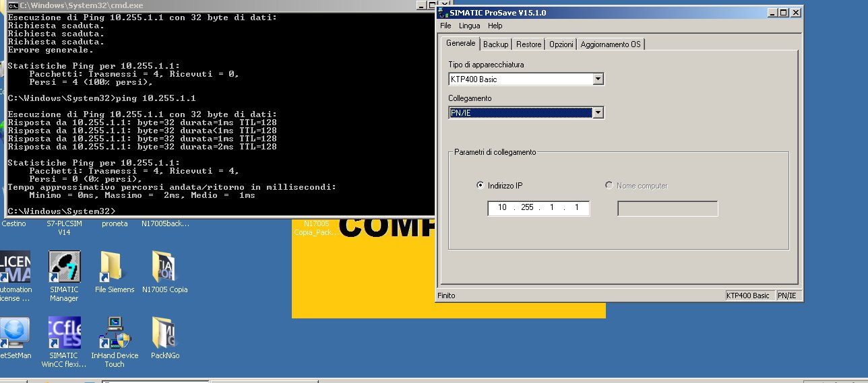Select the Nome computer radio button
This screenshot has height=383, width=868.
coord(609,186)
